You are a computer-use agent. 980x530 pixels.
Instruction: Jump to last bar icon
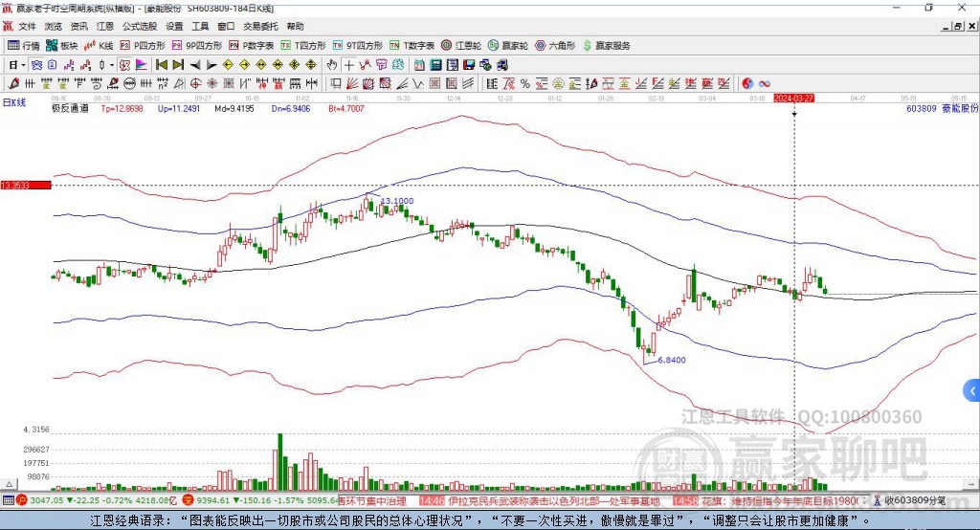[178, 65]
